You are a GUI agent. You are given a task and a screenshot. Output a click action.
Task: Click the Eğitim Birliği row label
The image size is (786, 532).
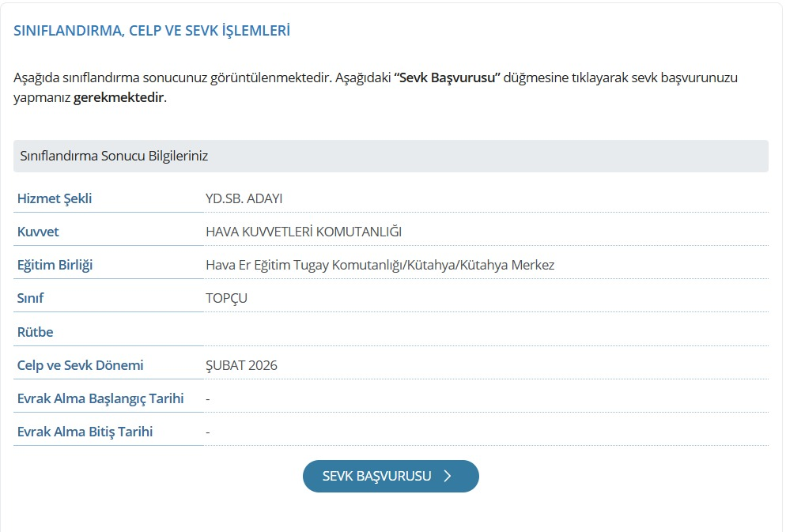coord(55,265)
